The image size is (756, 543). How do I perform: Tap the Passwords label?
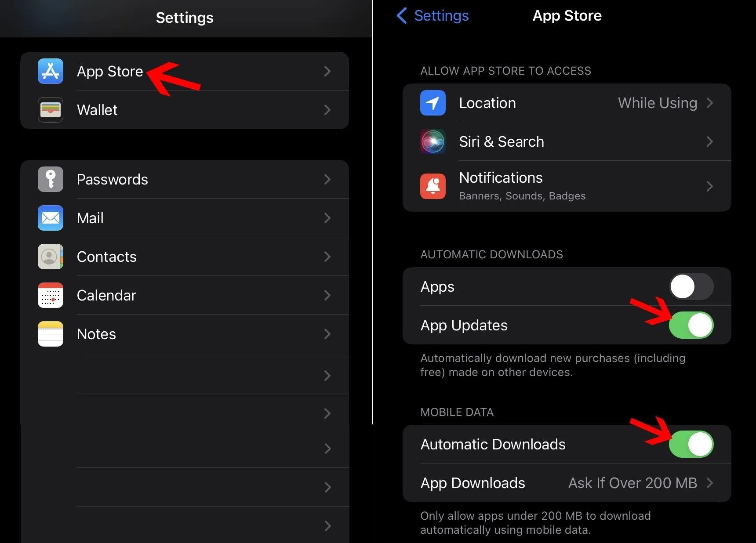point(113,179)
